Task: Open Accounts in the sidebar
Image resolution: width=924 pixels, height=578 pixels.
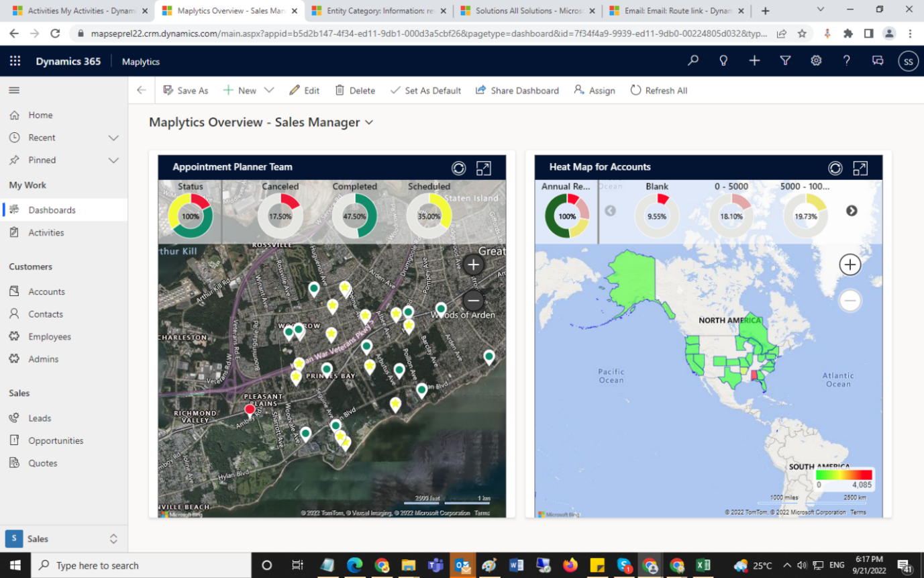Action: (x=46, y=292)
